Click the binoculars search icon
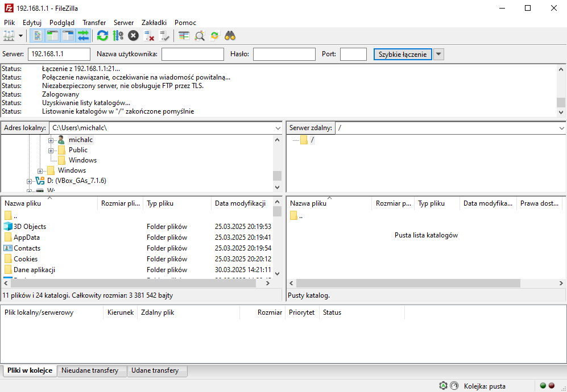567x392 pixels. [230, 36]
